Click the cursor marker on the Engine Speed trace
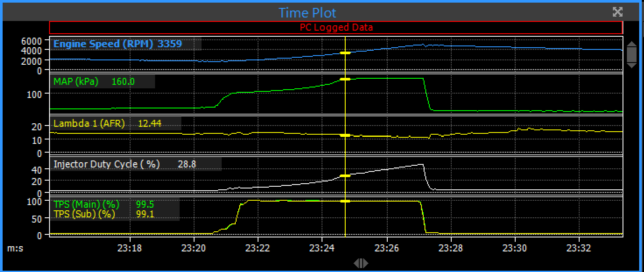 (x=345, y=53)
